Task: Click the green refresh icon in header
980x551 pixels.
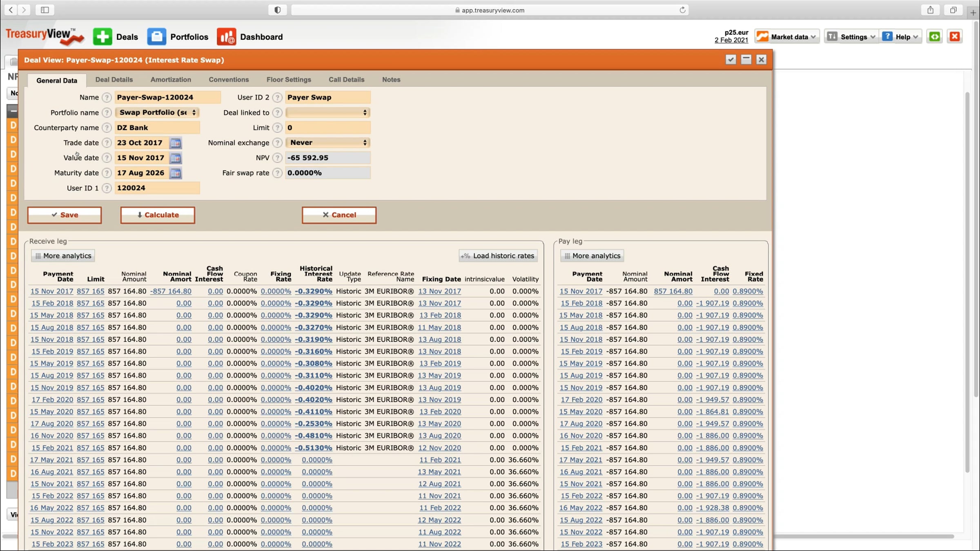Action: [934, 37]
